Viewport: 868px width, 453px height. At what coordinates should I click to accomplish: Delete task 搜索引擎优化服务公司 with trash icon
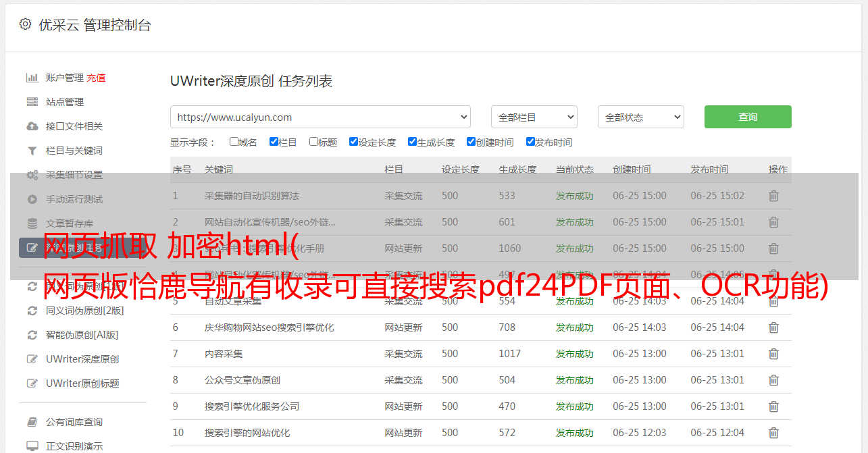pos(774,406)
